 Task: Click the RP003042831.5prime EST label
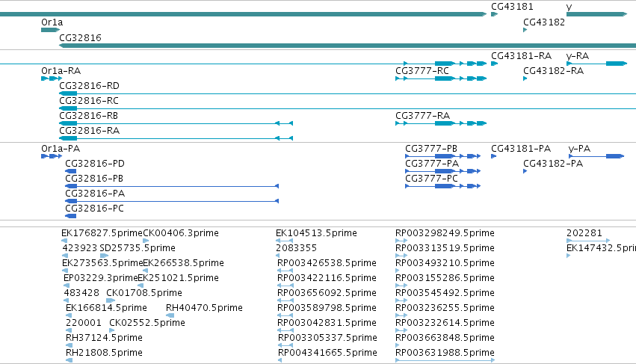(x=327, y=323)
